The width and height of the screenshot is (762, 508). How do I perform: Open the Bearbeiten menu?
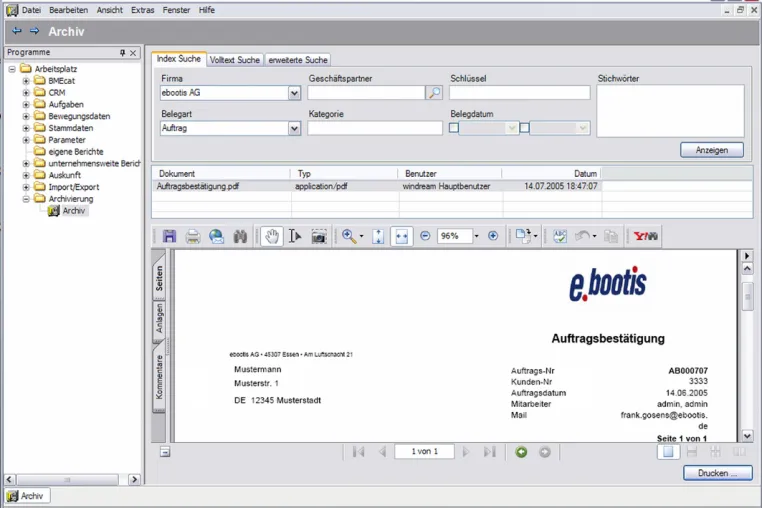coord(69,10)
